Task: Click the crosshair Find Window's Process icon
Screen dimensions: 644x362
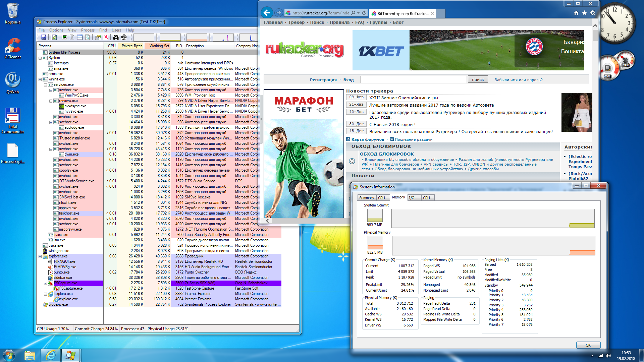Action: 124,37
